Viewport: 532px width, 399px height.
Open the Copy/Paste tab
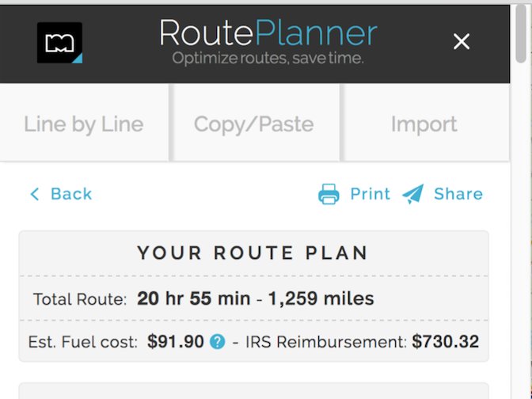(255, 123)
